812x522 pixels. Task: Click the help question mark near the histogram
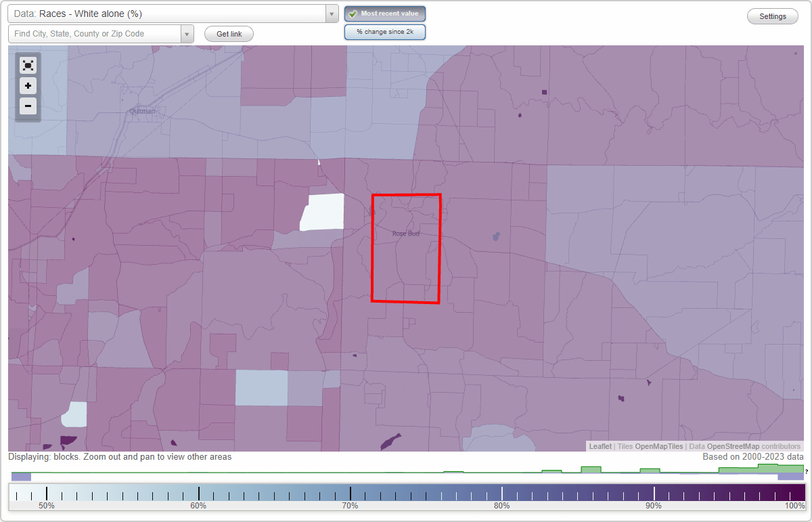click(806, 472)
